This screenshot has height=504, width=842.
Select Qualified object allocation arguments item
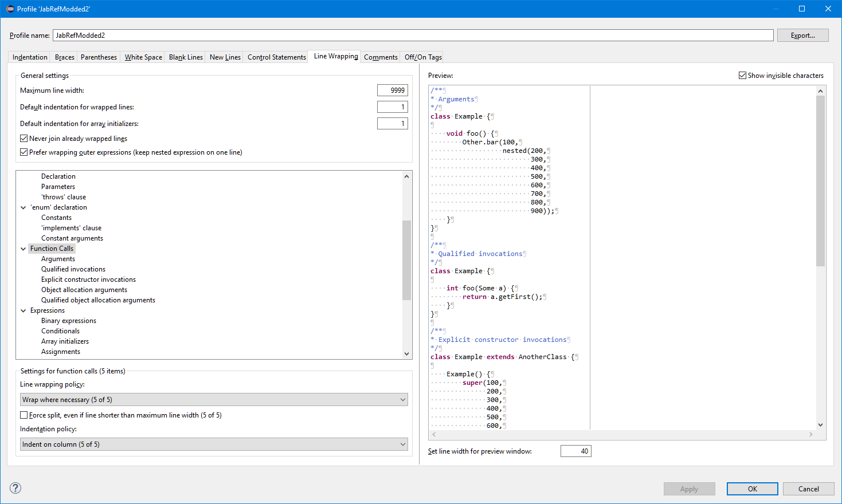click(x=98, y=300)
